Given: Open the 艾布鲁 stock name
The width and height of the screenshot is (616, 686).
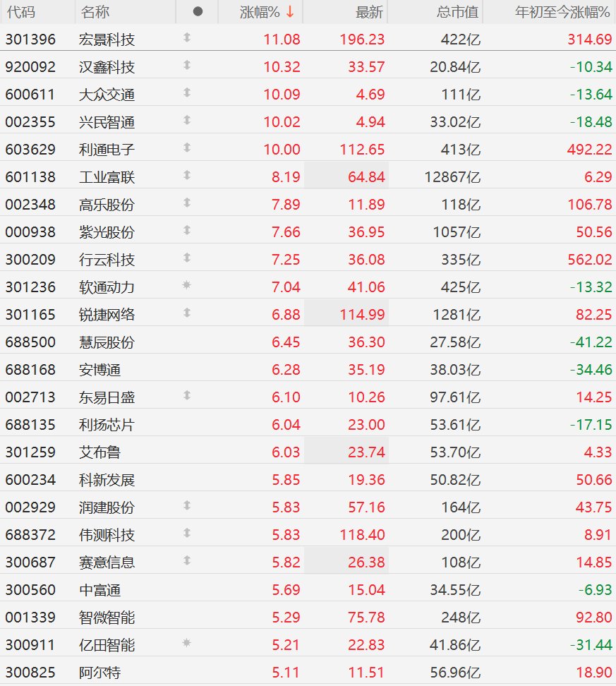Looking at the screenshot, I should pos(99,452).
